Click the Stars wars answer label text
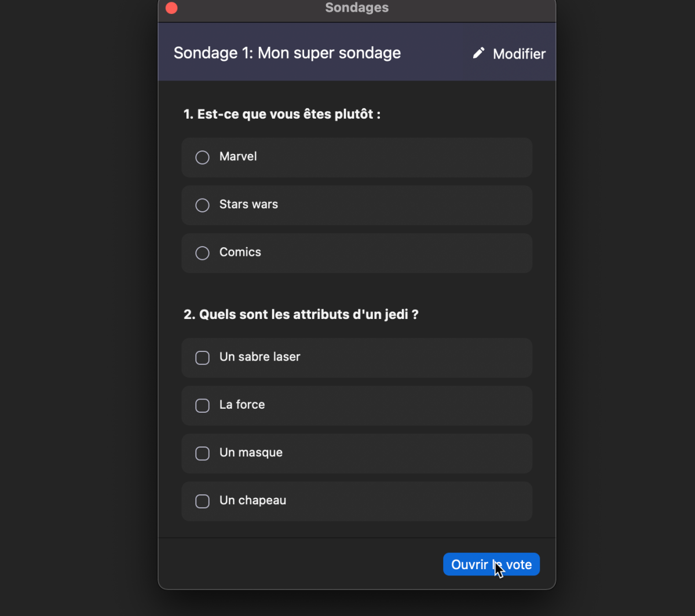Image resolution: width=695 pixels, height=616 pixels. (x=248, y=204)
